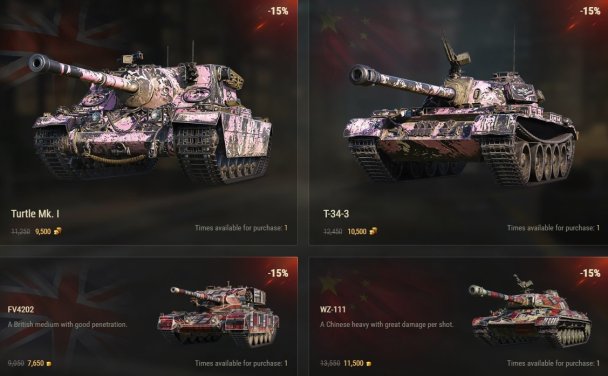The width and height of the screenshot is (608, 376).
Task: Click the gold icon beside 7,650 price
Action: pyautogui.click(x=49, y=364)
